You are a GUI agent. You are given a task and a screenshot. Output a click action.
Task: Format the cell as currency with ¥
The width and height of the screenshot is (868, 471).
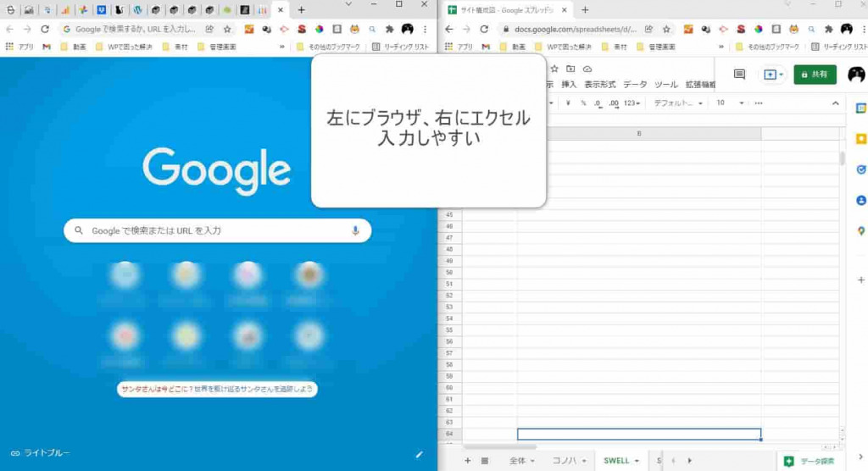568,103
